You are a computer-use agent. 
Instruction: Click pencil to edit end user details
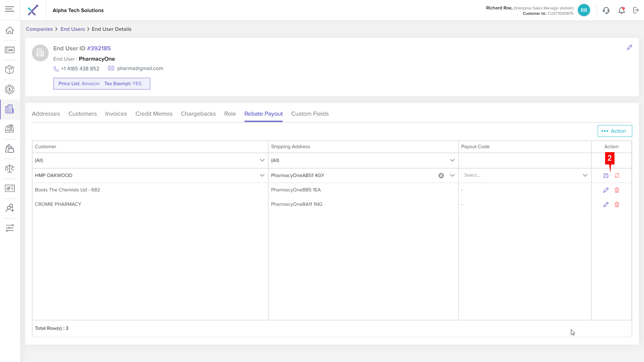click(x=630, y=48)
